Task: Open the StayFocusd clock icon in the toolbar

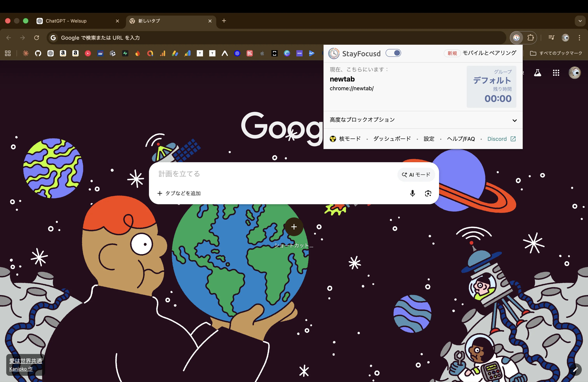Action: 516,38
